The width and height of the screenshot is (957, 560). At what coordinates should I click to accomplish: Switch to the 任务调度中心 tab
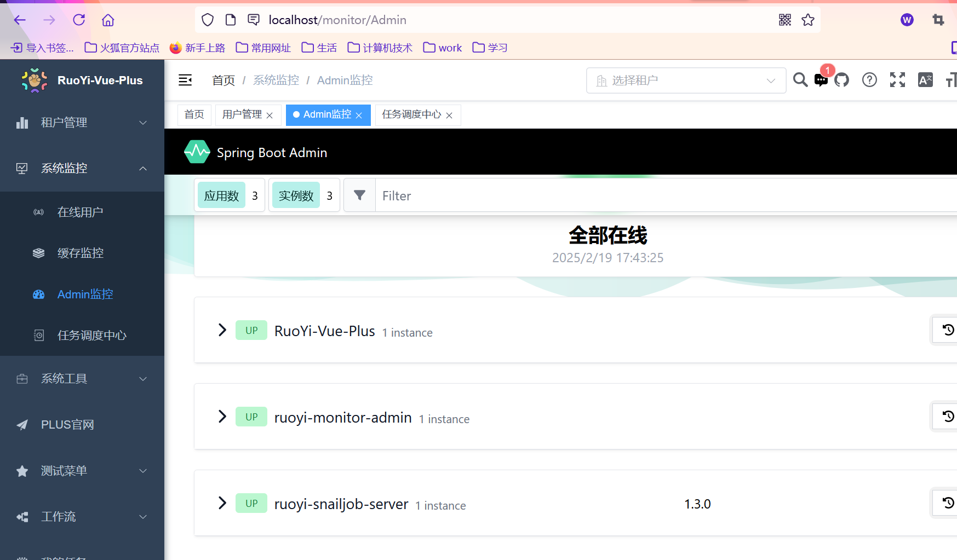(x=412, y=115)
